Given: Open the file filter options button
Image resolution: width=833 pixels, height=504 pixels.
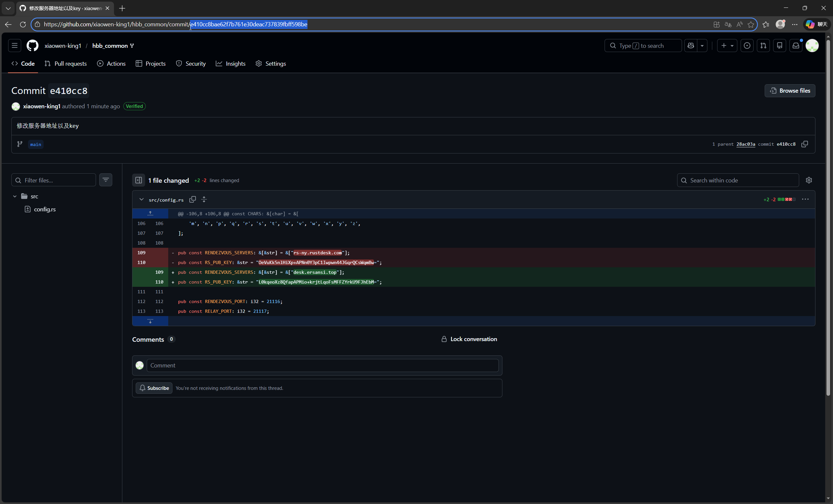Looking at the screenshot, I should 105,180.
